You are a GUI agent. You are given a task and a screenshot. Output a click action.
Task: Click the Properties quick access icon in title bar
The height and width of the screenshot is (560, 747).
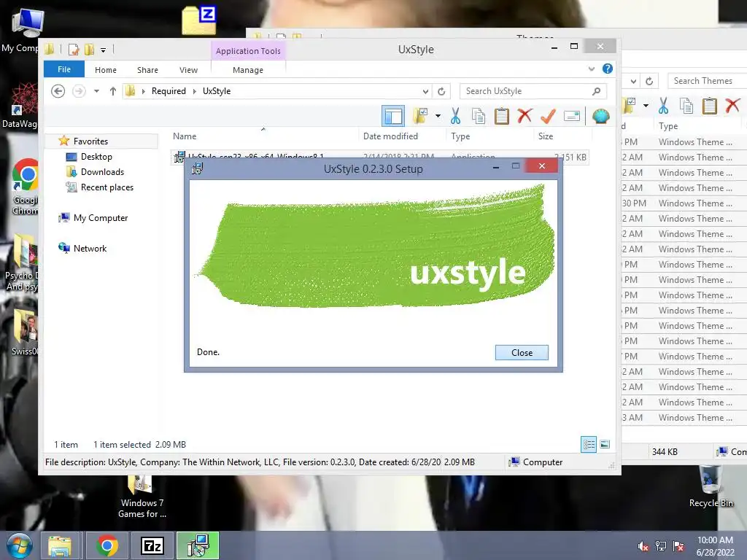74,49
